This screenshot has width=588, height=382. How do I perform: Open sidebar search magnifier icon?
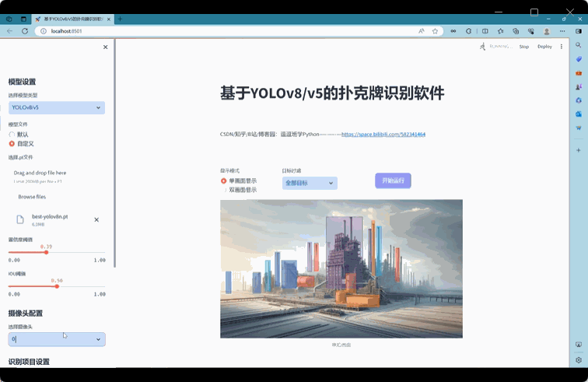[x=579, y=45]
